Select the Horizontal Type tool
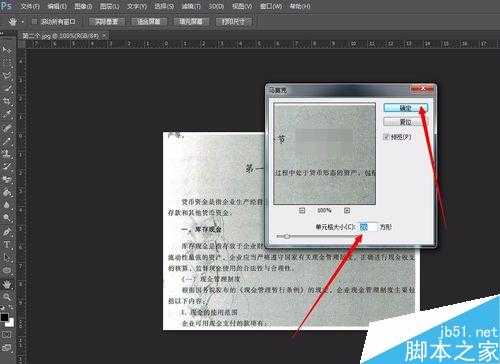 7,244
